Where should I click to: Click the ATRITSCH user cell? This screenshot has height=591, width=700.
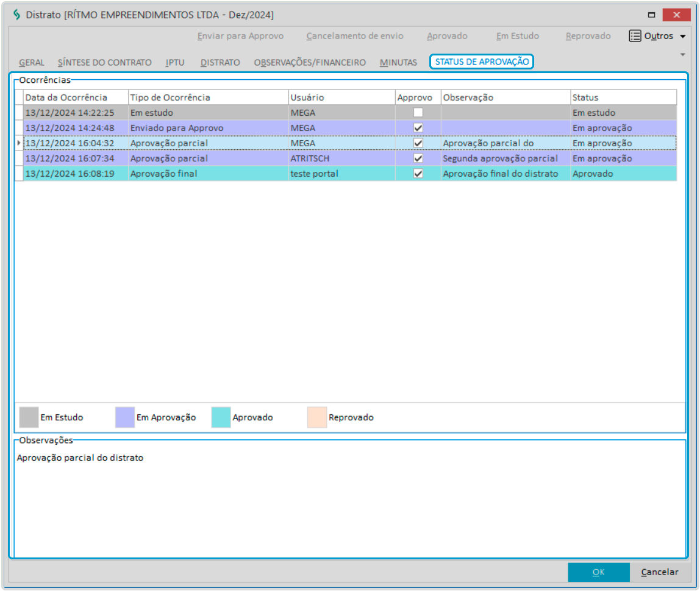(341, 158)
